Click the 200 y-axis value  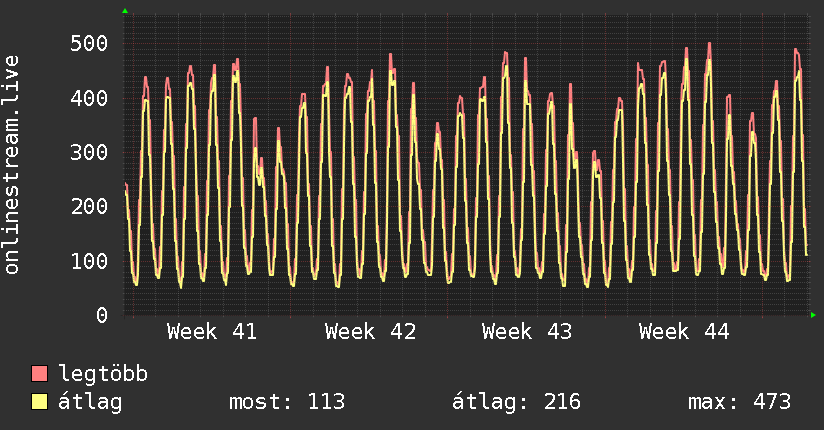[89, 207]
